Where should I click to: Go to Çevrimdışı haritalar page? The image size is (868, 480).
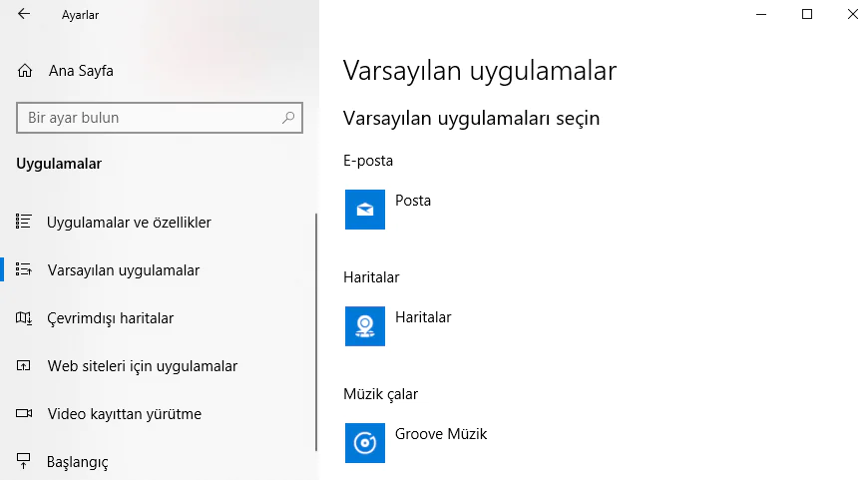tap(111, 318)
